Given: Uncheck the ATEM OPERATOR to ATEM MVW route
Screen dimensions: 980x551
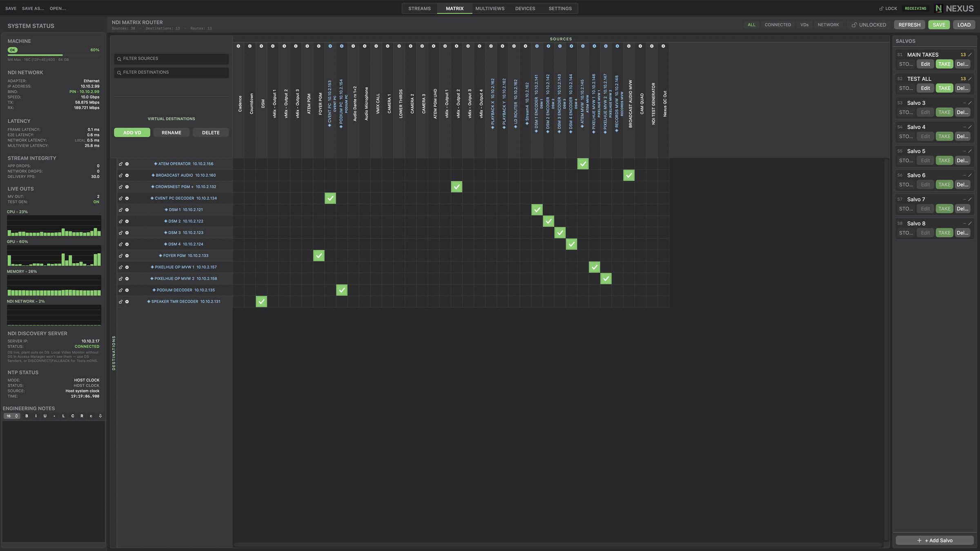Looking at the screenshot, I should 583,164.
